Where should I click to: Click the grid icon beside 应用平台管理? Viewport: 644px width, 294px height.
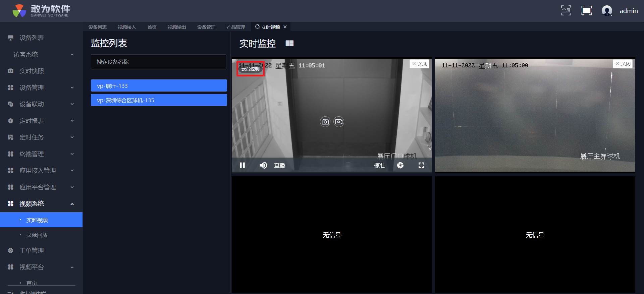point(11,187)
